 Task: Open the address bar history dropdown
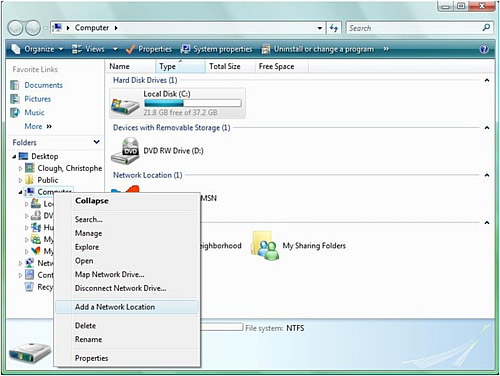point(320,28)
